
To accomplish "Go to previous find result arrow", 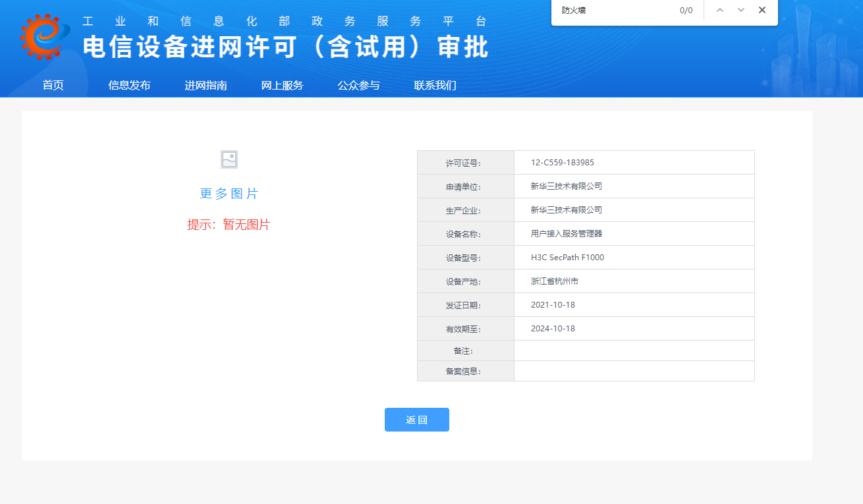I will (720, 10).
